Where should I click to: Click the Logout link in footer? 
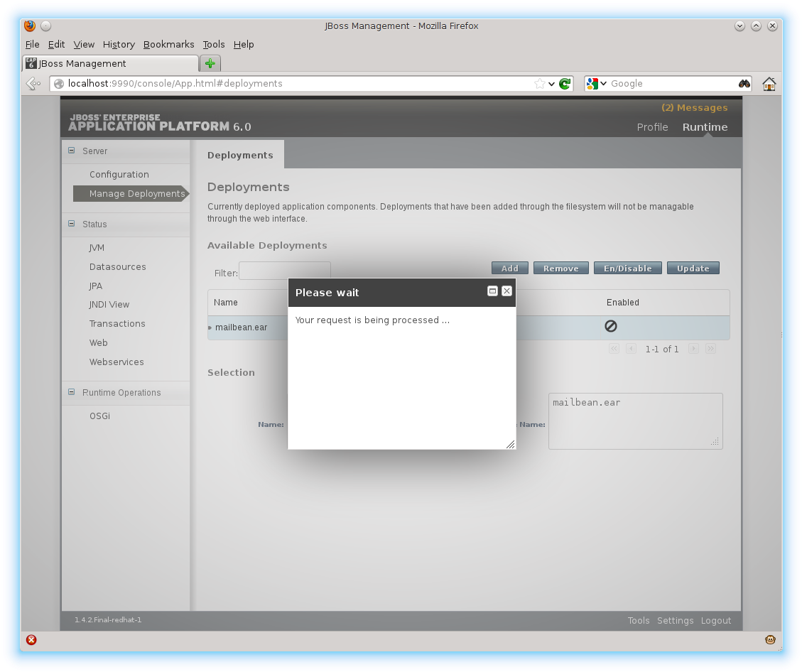pos(715,620)
